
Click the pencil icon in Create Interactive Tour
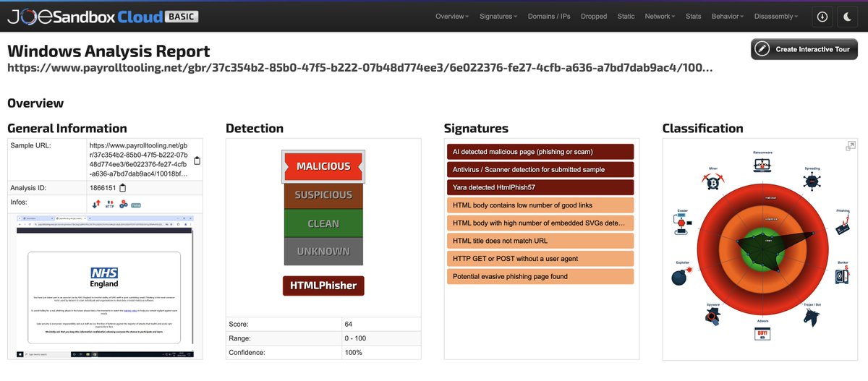pyautogui.click(x=762, y=49)
